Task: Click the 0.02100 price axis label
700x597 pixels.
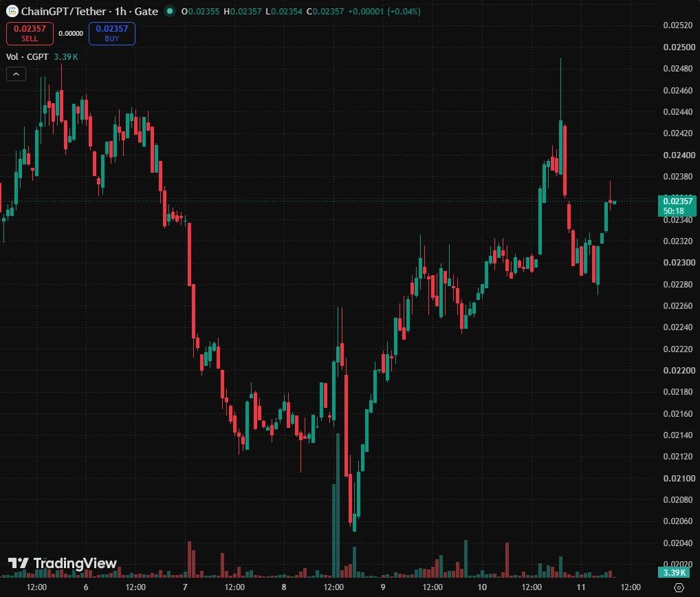Action: [679, 479]
